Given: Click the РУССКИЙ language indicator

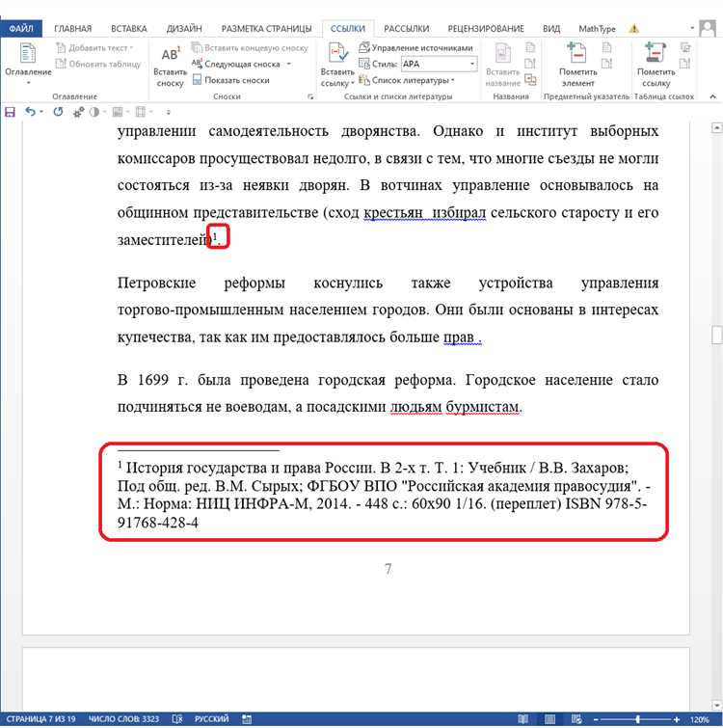Looking at the screenshot, I should tap(212, 719).
